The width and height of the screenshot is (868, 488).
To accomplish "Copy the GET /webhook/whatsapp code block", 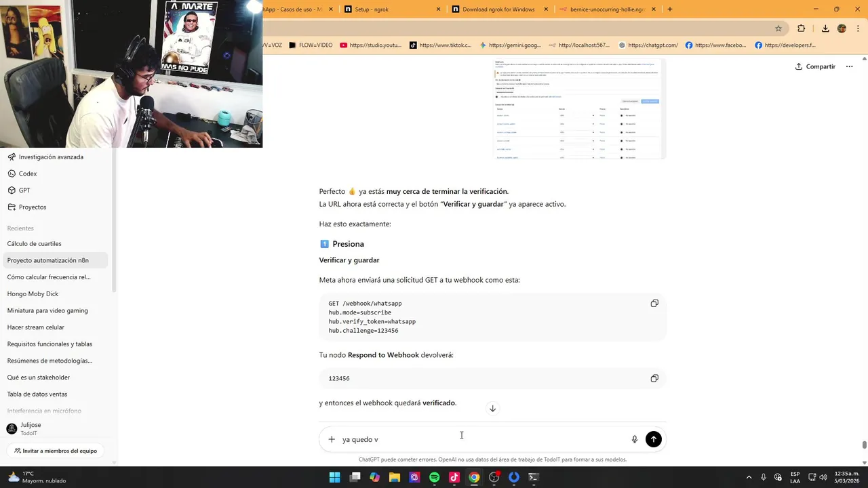I will click(654, 303).
